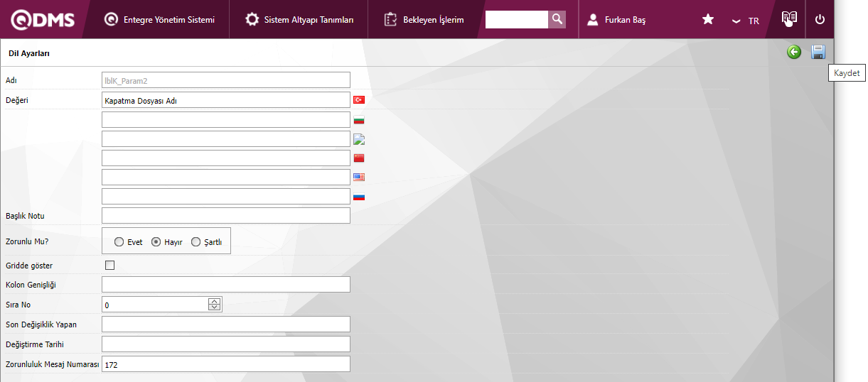Expand the TR language dropdown

point(746,21)
